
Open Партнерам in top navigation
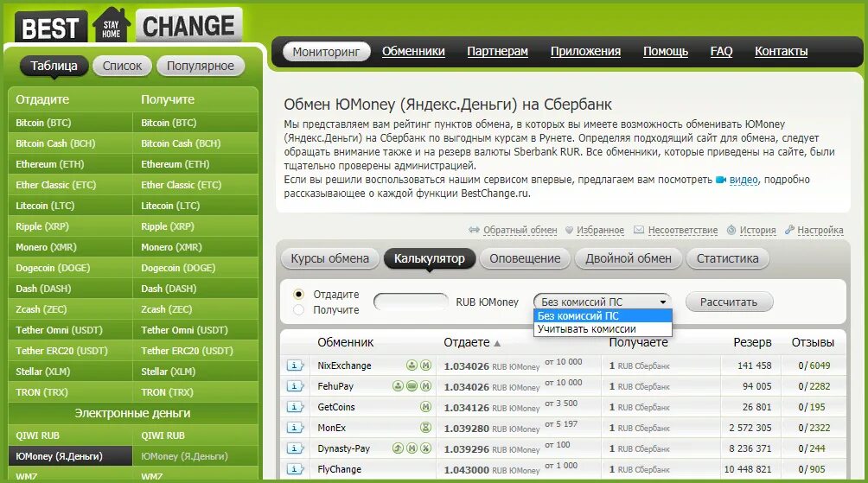pos(498,52)
